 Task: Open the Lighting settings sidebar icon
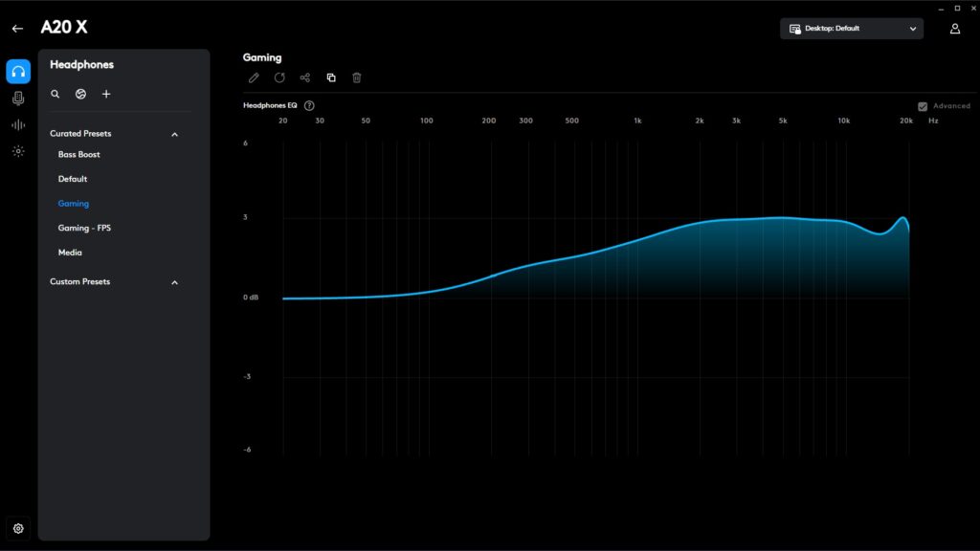[17, 151]
